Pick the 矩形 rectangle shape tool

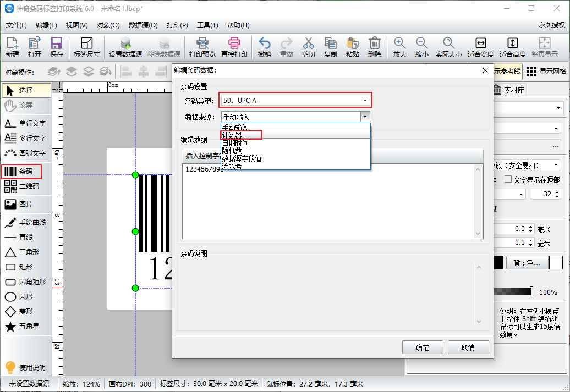click(26, 267)
